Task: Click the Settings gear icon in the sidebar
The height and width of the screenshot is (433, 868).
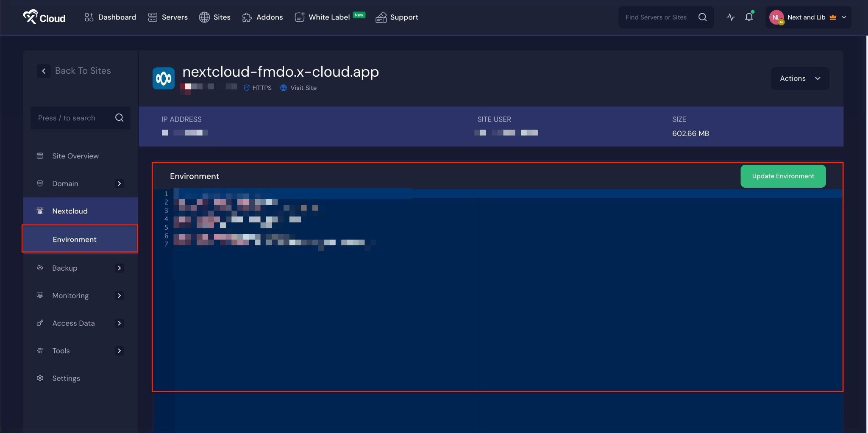Action: (40, 378)
